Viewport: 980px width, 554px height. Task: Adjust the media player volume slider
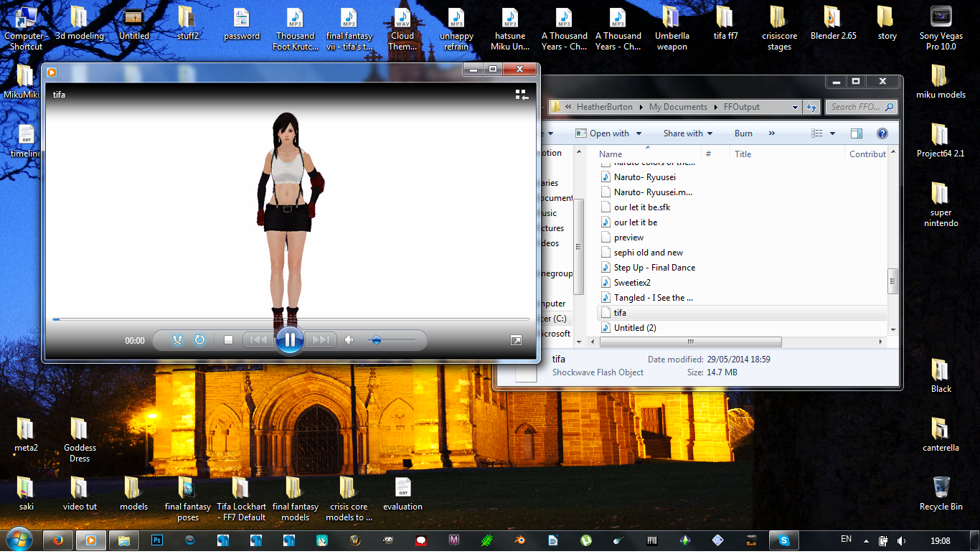(392, 340)
